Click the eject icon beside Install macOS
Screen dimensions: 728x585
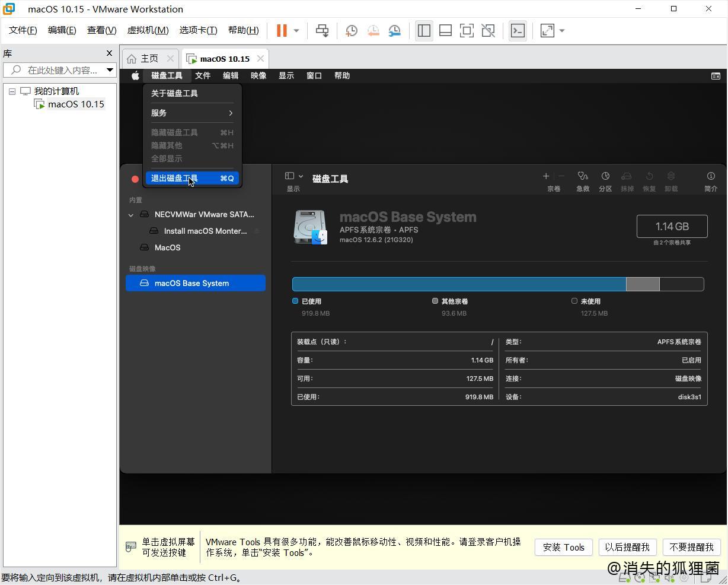coord(257,231)
